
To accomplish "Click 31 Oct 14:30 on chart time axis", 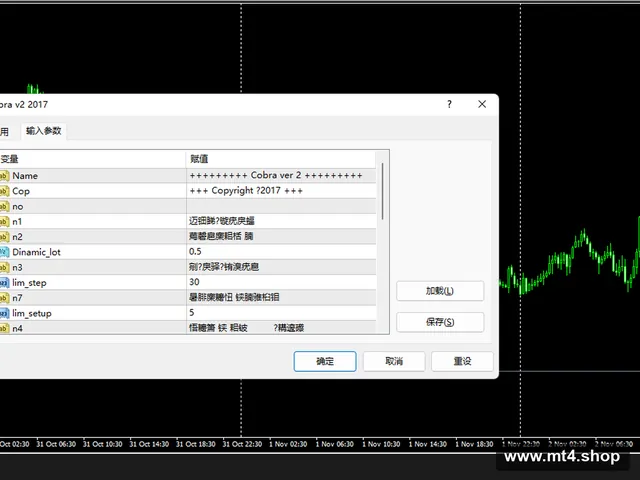I will click(x=149, y=444).
